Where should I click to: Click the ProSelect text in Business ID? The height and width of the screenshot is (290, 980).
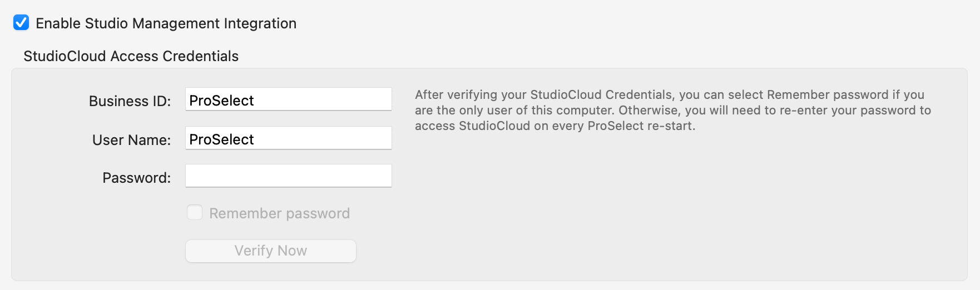(221, 101)
